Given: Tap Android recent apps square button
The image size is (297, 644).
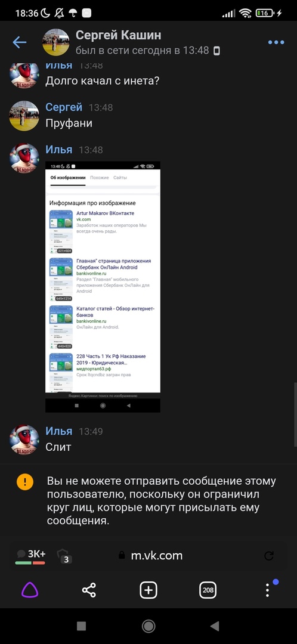Looking at the screenshot, I should tap(81, 626).
